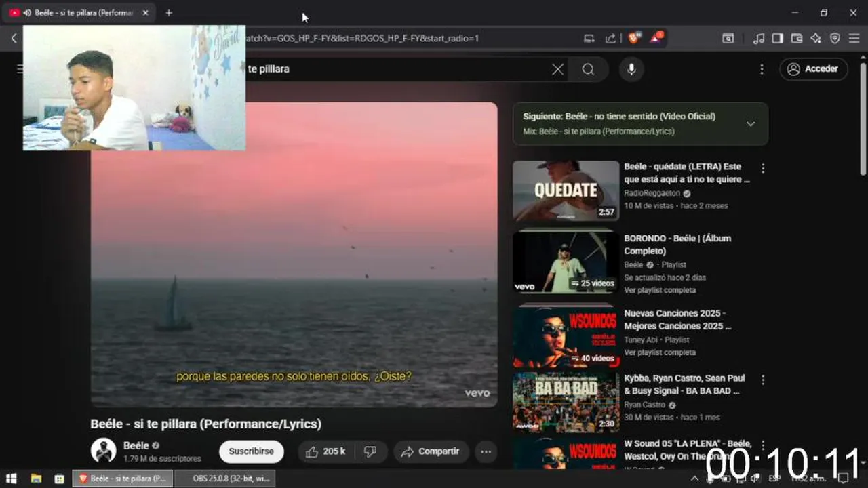Switch to OBS 25.0.8 taskbar window

pos(225,479)
